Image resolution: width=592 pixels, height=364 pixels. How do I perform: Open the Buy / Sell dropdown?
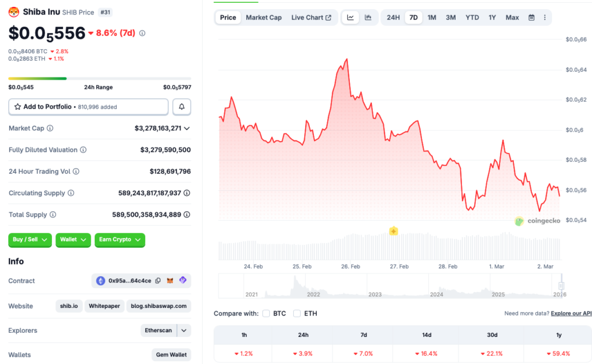tap(29, 240)
